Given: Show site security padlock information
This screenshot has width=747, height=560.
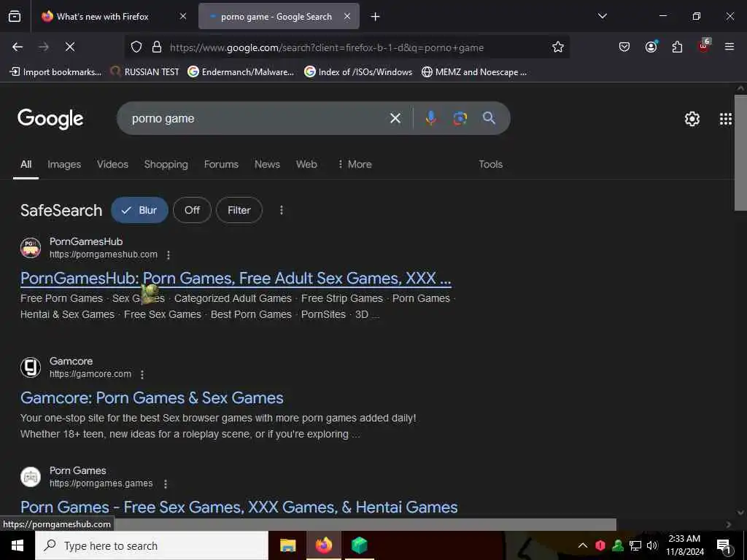Looking at the screenshot, I should (157, 47).
